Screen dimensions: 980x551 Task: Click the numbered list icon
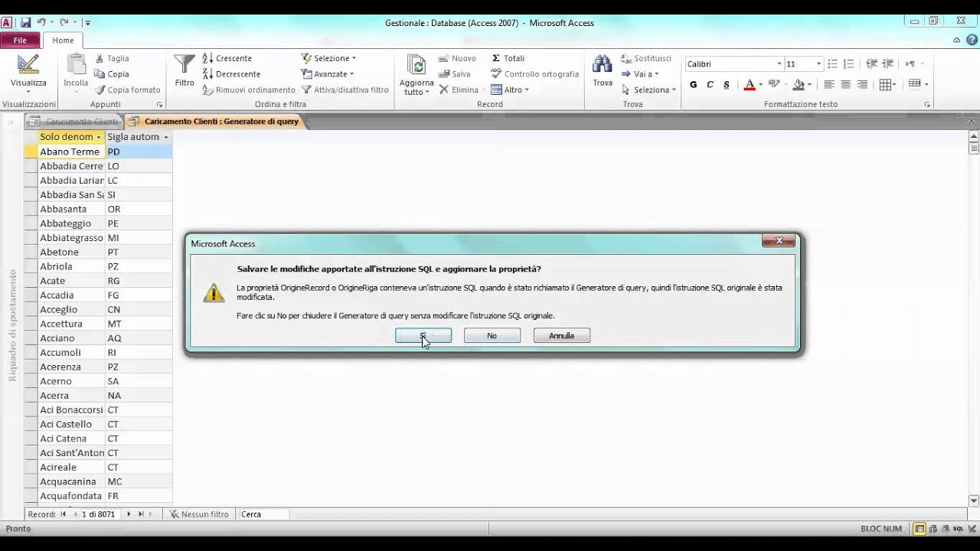[x=849, y=64]
